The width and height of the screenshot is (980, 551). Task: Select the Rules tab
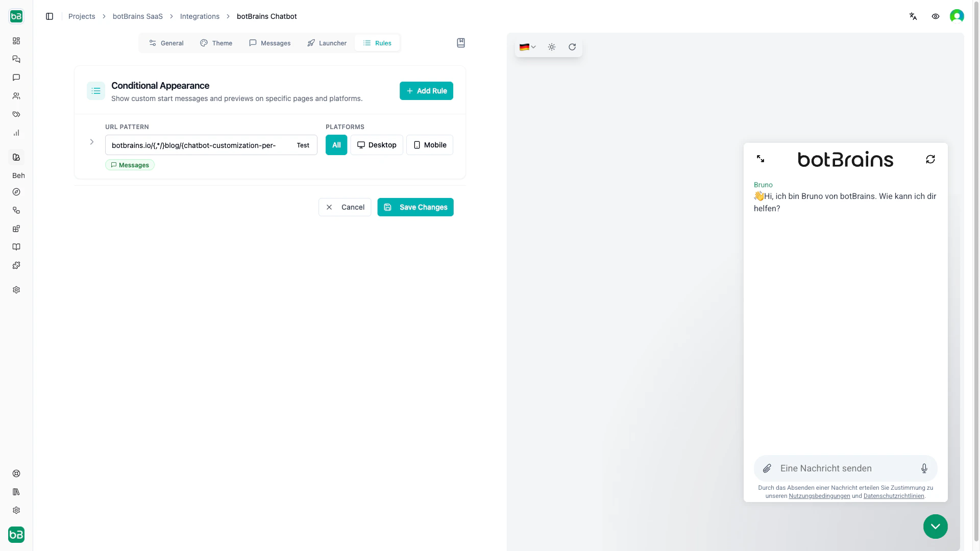(x=377, y=43)
